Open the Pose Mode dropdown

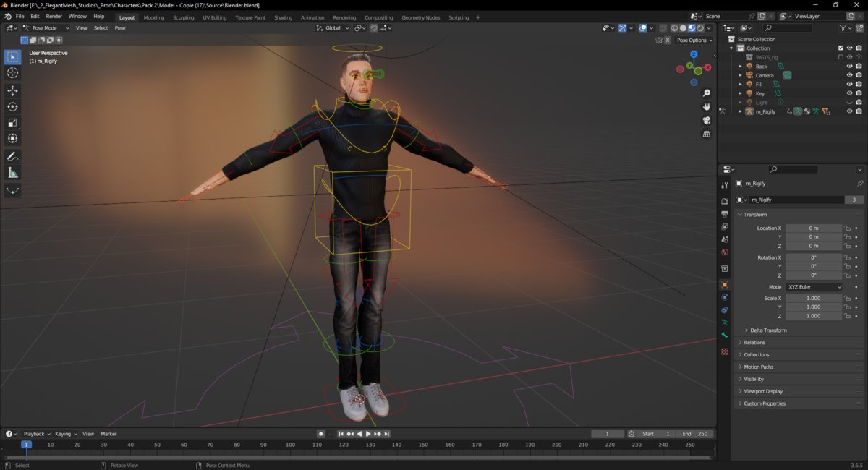pyautogui.click(x=46, y=28)
